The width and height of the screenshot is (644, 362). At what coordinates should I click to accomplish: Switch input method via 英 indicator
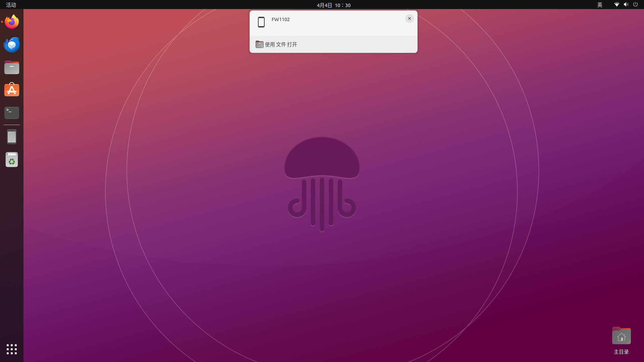click(x=600, y=5)
